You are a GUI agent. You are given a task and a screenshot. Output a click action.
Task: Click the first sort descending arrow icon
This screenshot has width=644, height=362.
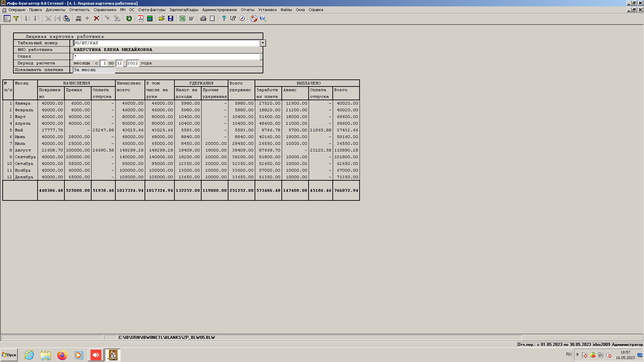pyautogui.click(x=28, y=18)
